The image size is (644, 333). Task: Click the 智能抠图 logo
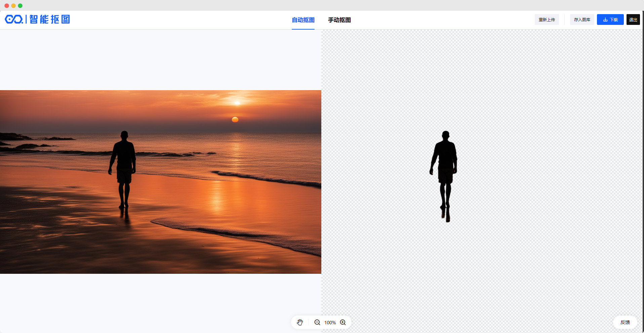pyautogui.click(x=37, y=19)
